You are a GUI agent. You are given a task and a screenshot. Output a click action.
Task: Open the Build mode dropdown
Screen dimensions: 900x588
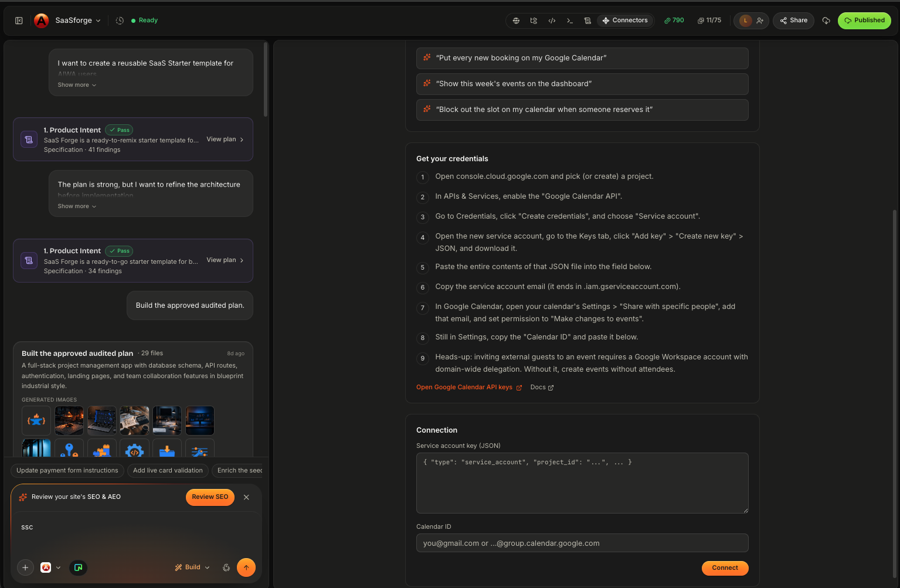[x=192, y=567]
